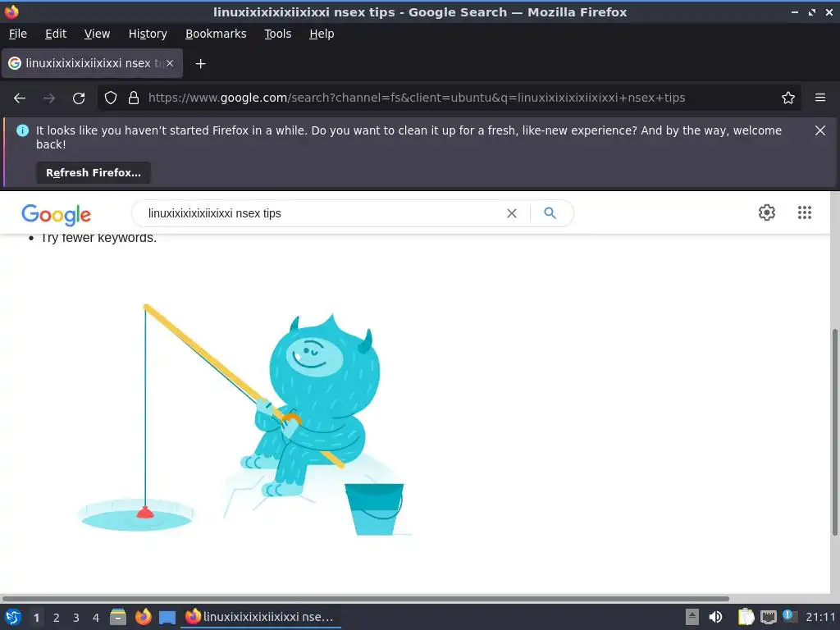
Task: Open the View menu
Action: coord(97,34)
